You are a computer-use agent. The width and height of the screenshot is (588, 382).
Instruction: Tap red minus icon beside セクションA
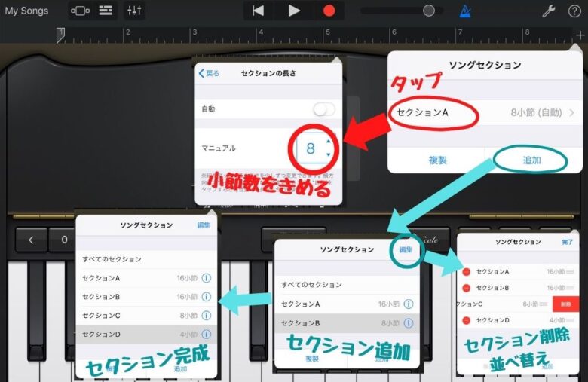466,272
